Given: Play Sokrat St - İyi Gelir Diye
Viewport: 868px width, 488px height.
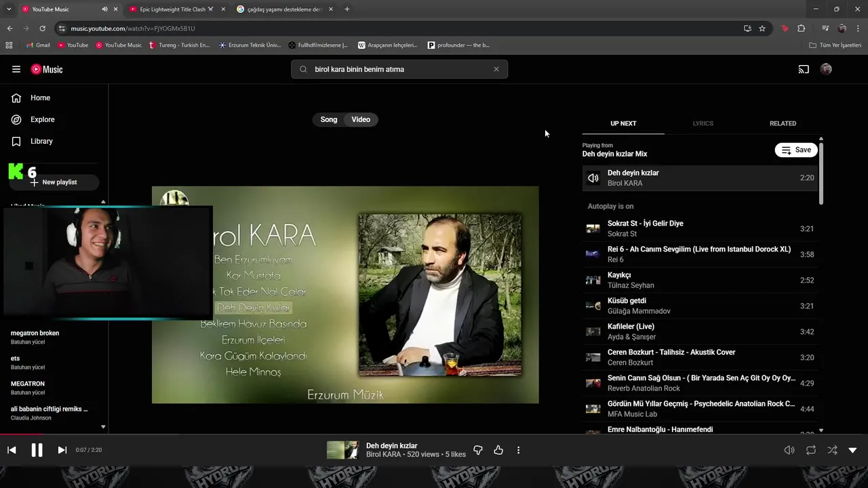Looking at the screenshot, I should click(x=700, y=228).
